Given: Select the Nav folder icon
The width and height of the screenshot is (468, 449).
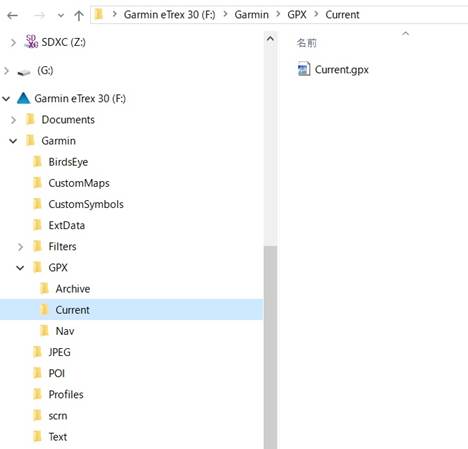Looking at the screenshot, I should tap(44, 331).
